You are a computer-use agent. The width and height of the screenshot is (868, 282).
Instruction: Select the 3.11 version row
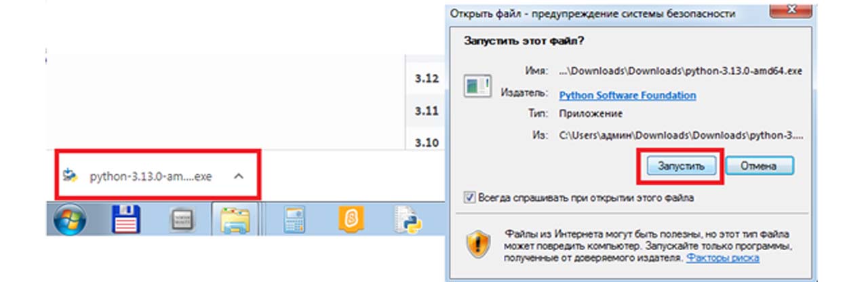427,110
